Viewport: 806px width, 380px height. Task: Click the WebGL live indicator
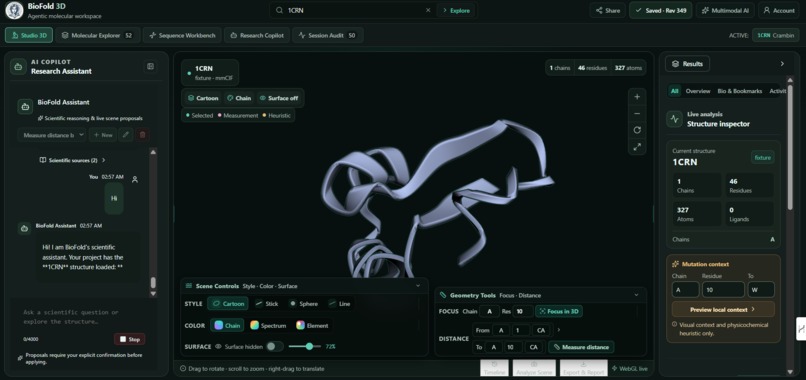(x=630, y=369)
